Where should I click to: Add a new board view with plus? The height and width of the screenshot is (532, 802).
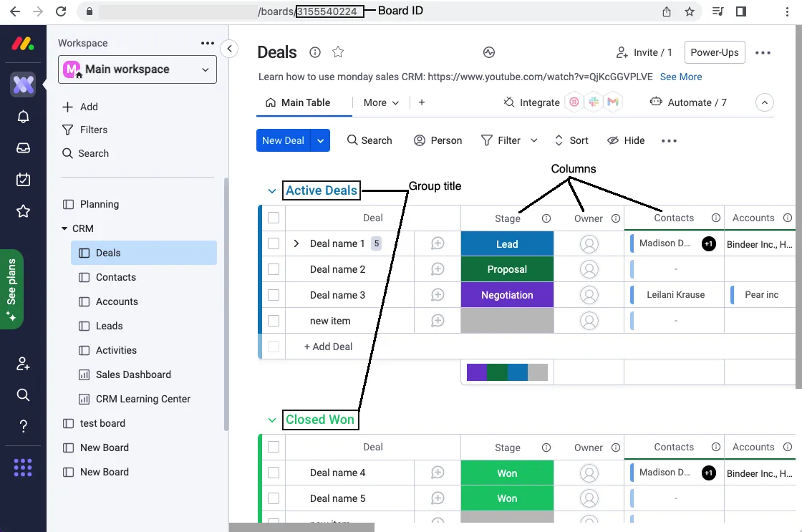tap(422, 102)
